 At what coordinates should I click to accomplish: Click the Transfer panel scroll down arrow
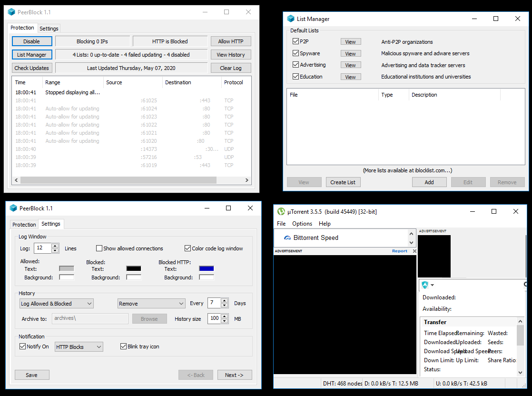(520, 373)
